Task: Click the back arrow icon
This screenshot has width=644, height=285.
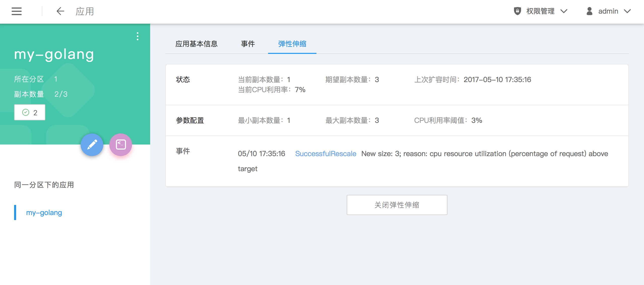Action: 60,11
